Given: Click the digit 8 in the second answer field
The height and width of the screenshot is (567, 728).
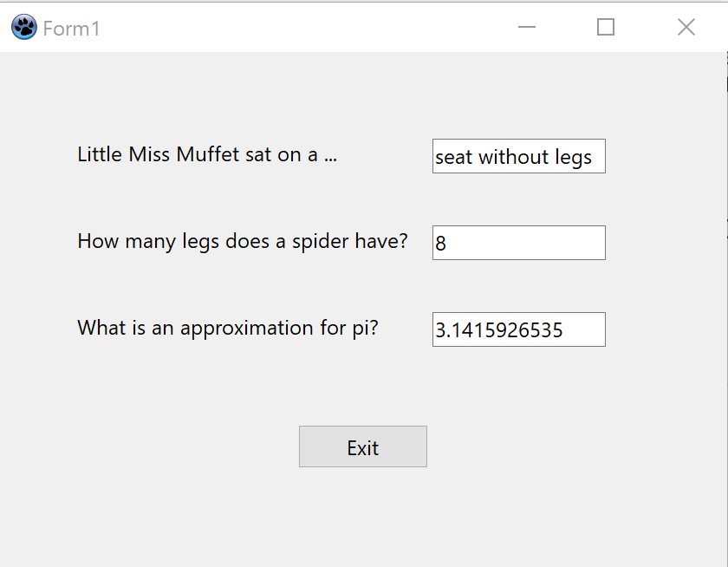Looking at the screenshot, I should tap(441, 244).
